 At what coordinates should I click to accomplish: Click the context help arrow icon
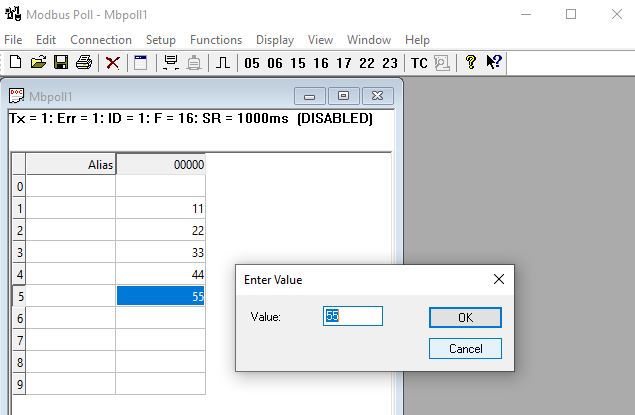(x=494, y=62)
